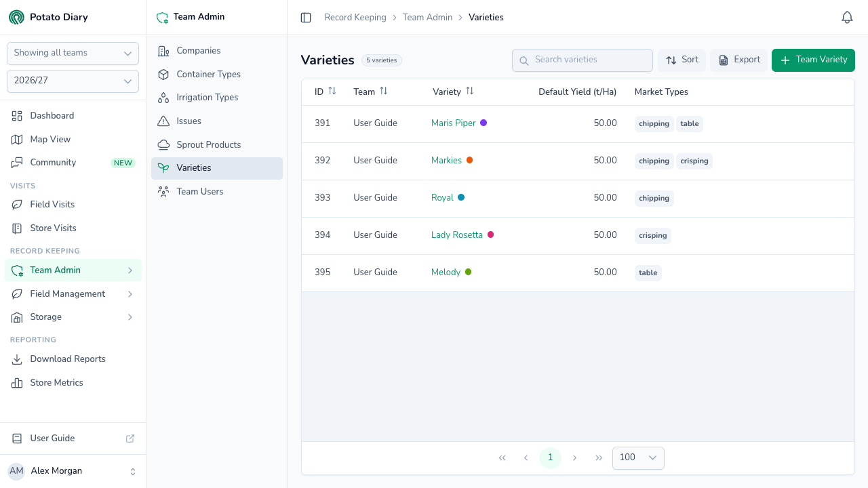Click the search magnifier icon
The width and height of the screenshot is (868, 488).
pos(524,60)
